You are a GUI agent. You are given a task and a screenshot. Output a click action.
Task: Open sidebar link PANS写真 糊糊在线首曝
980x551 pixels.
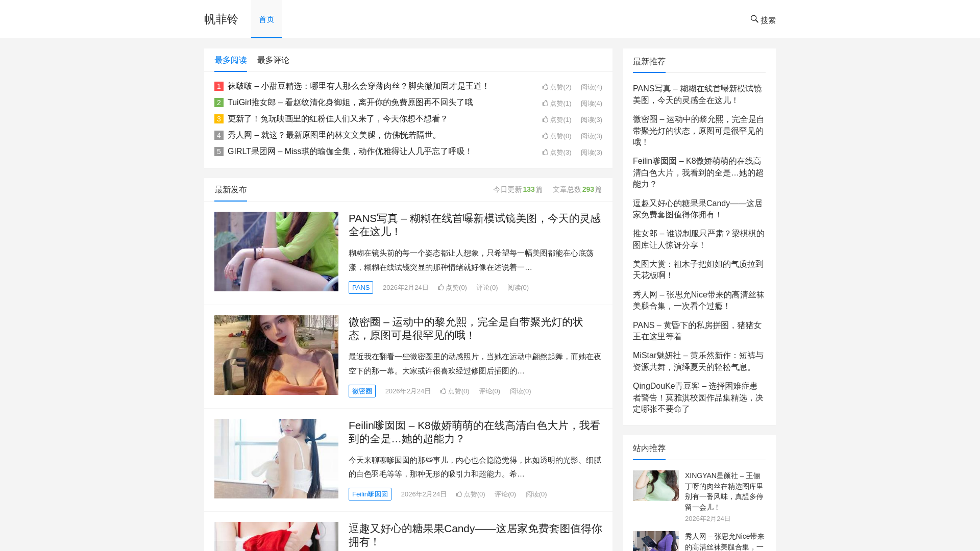(x=697, y=94)
